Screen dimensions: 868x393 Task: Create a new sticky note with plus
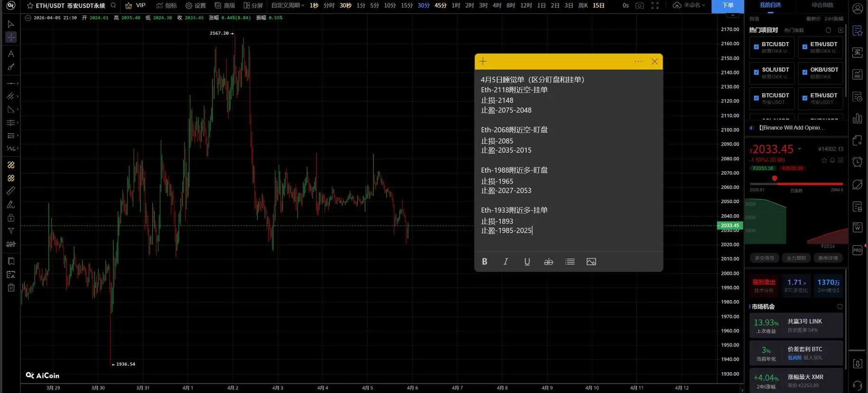click(483, 61)
